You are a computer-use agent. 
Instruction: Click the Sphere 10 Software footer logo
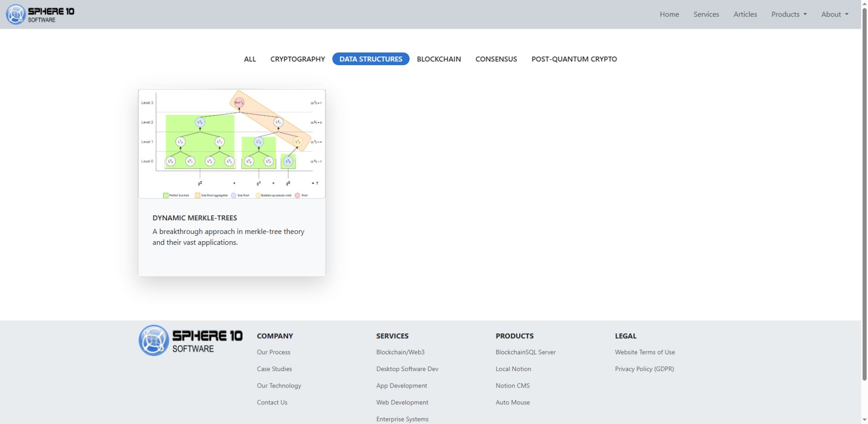point(190,340)
